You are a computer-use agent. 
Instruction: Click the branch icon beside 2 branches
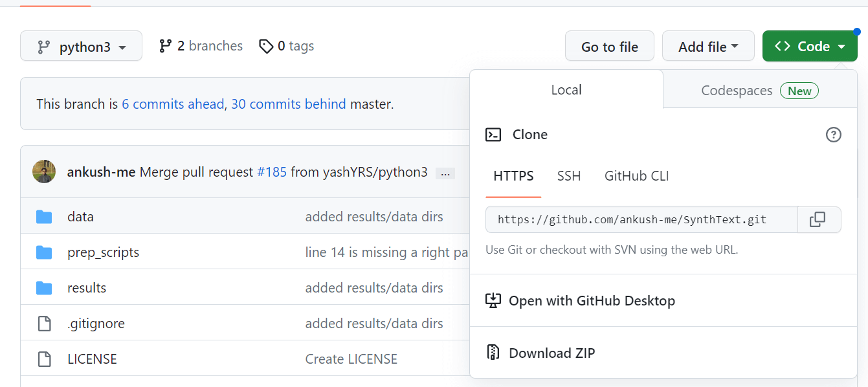pyautogui.click(x=165, y=46)
